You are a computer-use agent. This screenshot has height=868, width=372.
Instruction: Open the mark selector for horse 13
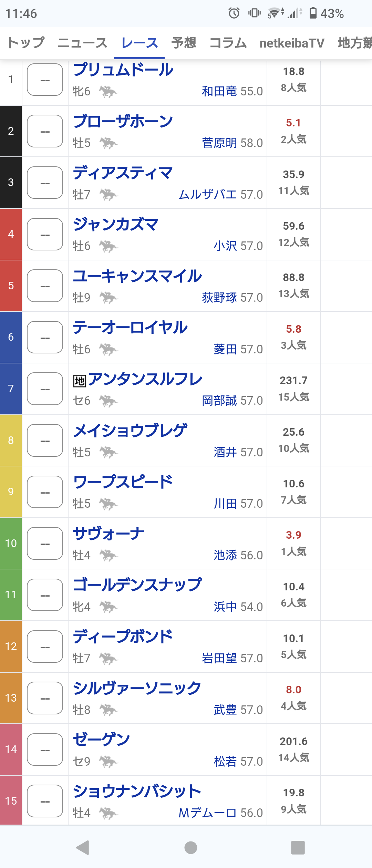tap(45, 698)
